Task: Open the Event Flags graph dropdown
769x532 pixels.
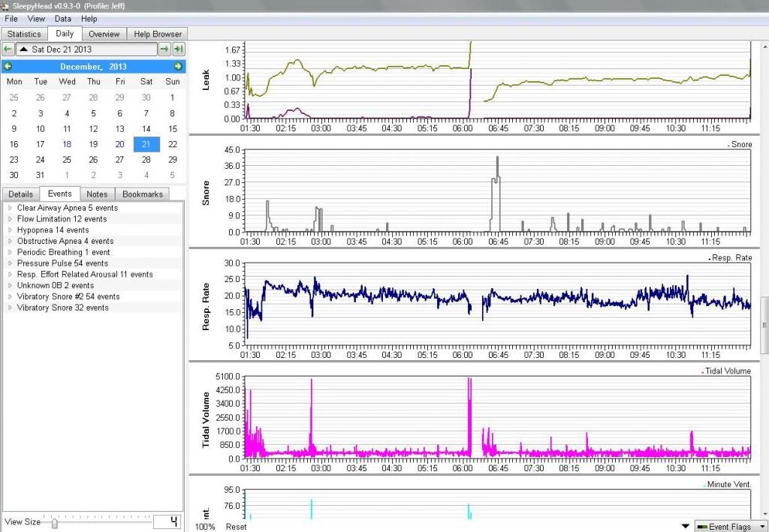Action: [x=731, y=527]
